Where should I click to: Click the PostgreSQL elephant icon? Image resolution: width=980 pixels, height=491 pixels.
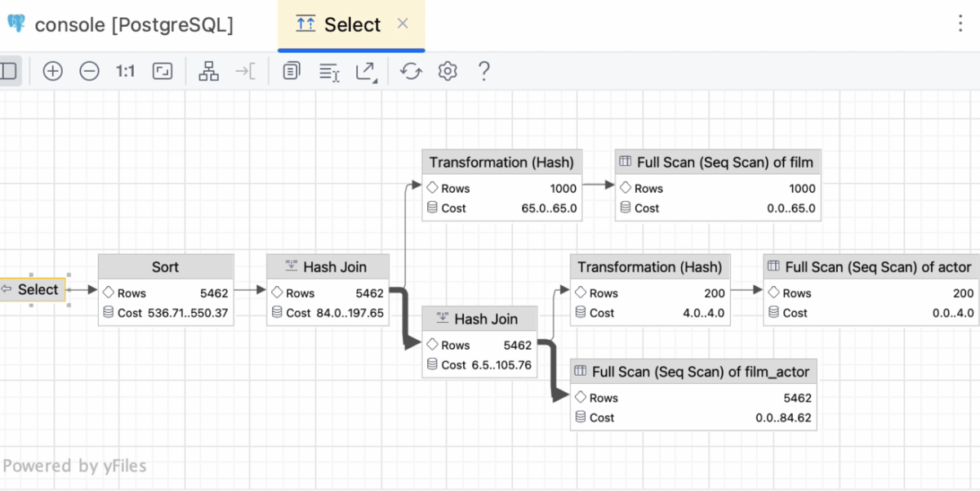[16, 24]
